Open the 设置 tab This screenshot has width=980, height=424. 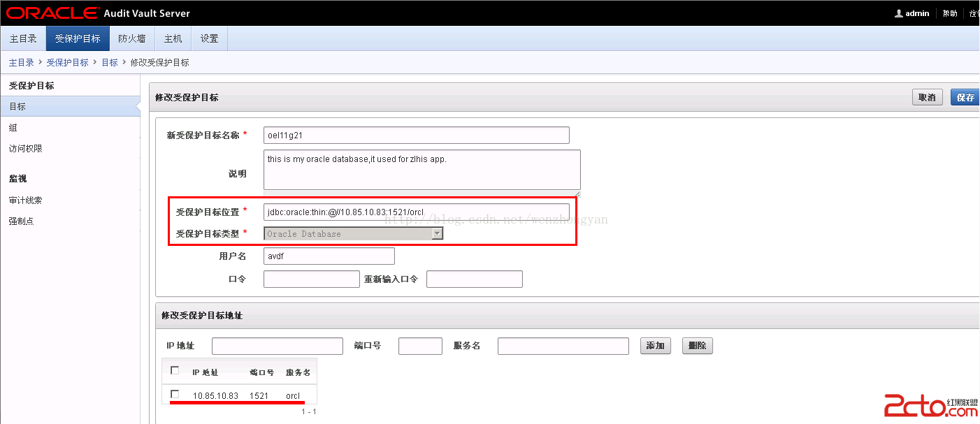click(x=210, y=38)
